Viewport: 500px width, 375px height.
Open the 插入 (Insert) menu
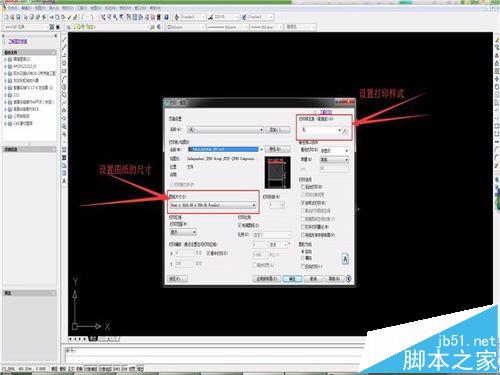[54, 8]
